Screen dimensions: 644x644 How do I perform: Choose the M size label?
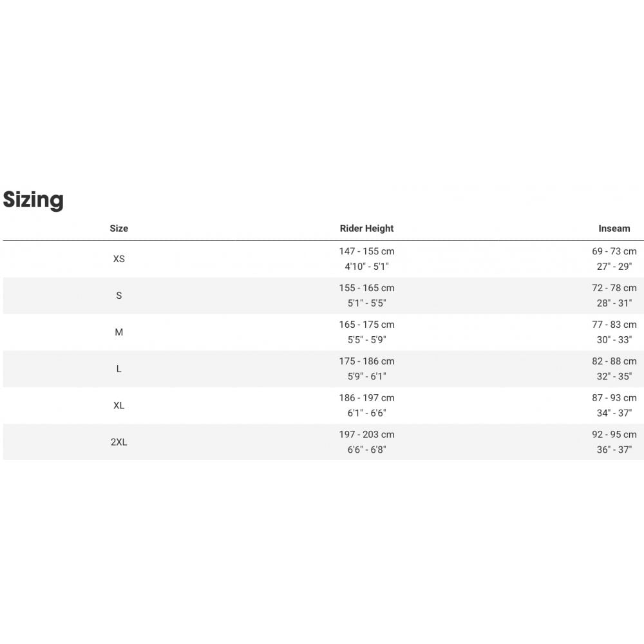pyautogui.click(x=119, y=332)
